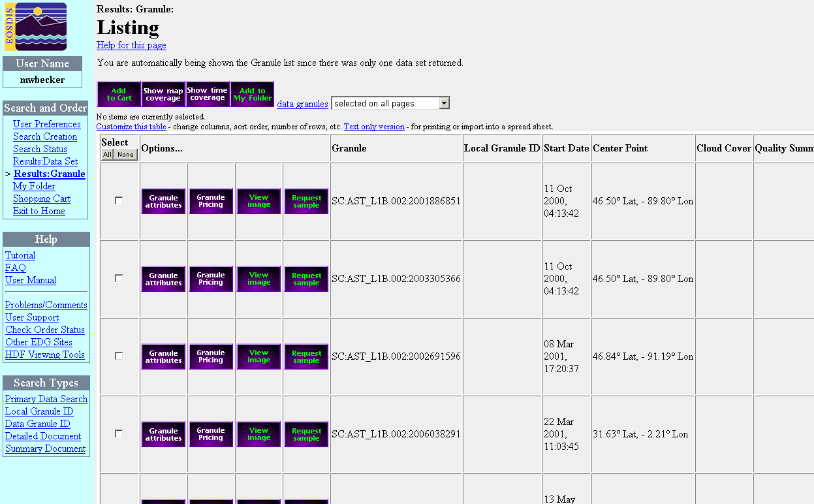The width and height of the screenshot is (814, 504).
Task: Open Granule attributes for granule 2001886851
Action: pyautogui.click(x=163, y=201)
